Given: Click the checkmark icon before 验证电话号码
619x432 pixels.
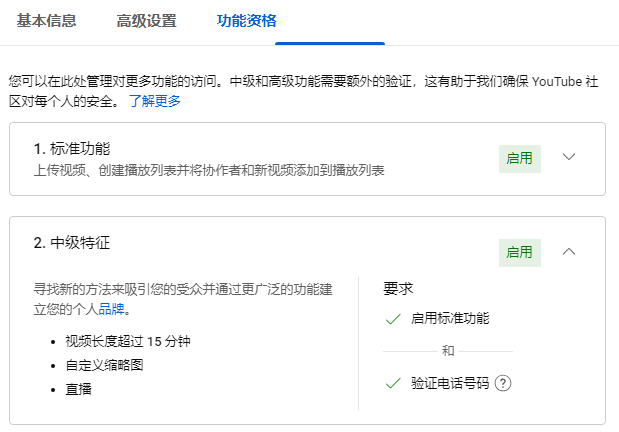Looking at the screenshot, I should [x=392, y=383].
